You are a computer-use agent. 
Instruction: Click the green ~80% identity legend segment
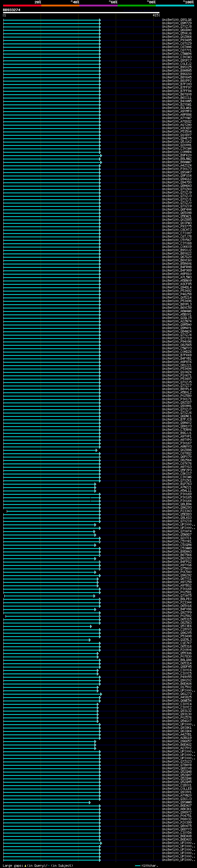[x=137, y=6]
